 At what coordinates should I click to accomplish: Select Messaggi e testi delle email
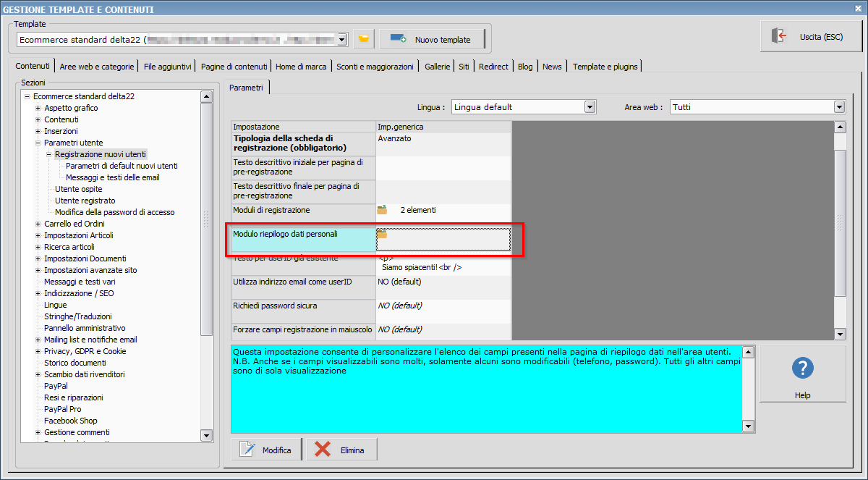[x=113, y=177]
